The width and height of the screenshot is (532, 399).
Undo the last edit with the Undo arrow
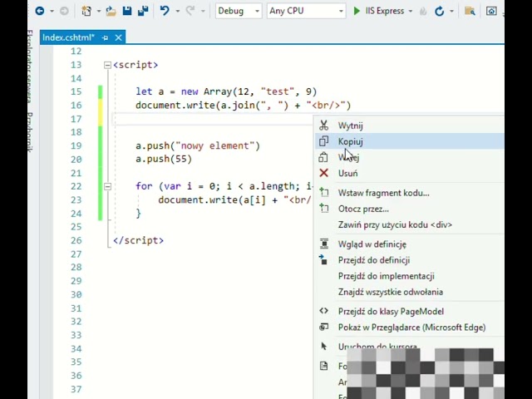click(165, 11)
